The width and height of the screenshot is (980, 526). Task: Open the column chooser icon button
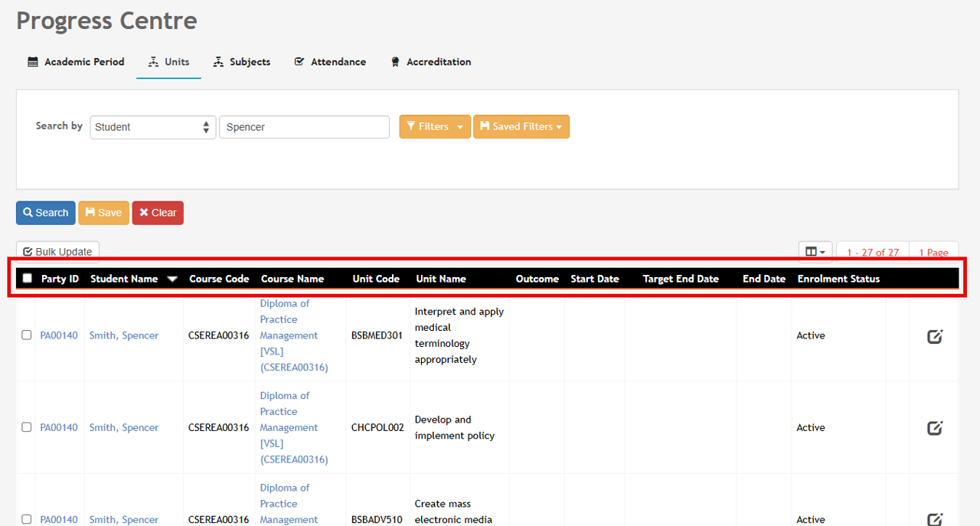815,252
